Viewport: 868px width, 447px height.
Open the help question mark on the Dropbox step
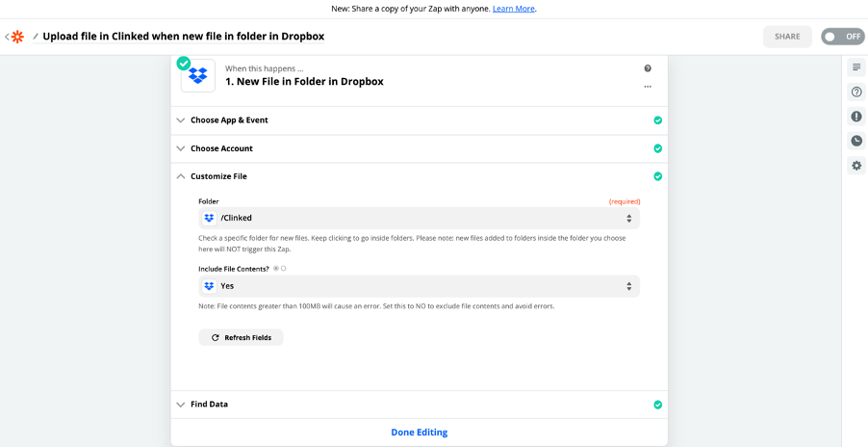tap(648, 68)
